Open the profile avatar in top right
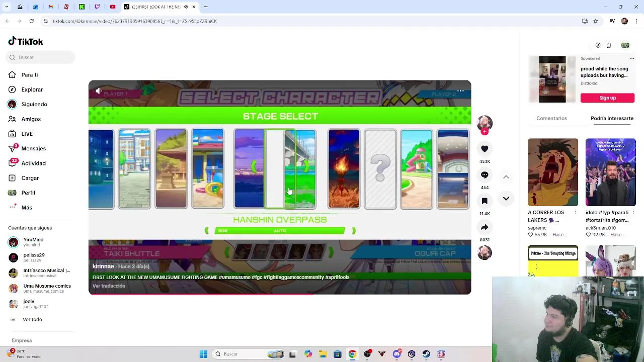The width and height of the screenshot is (644, 362). 625,46
